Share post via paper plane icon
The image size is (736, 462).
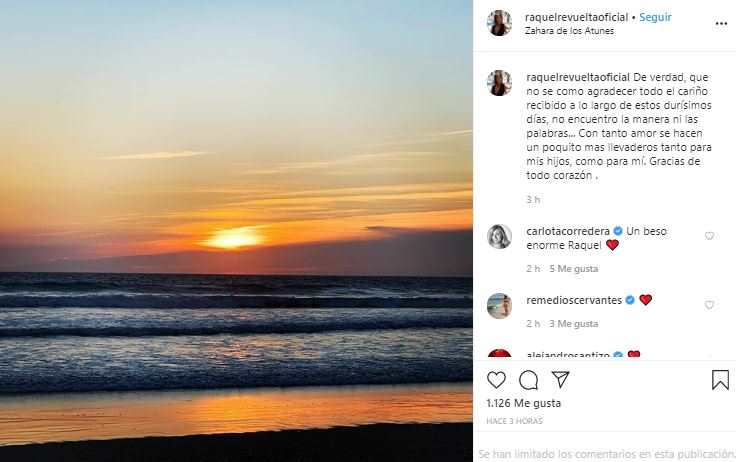coord(561,380)
